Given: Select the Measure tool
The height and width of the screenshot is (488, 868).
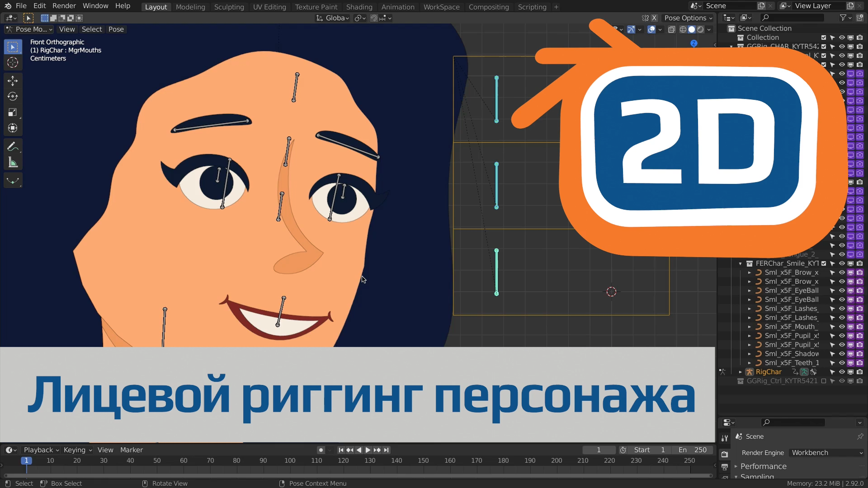Looking at the screenshot, I should (13, 161).
